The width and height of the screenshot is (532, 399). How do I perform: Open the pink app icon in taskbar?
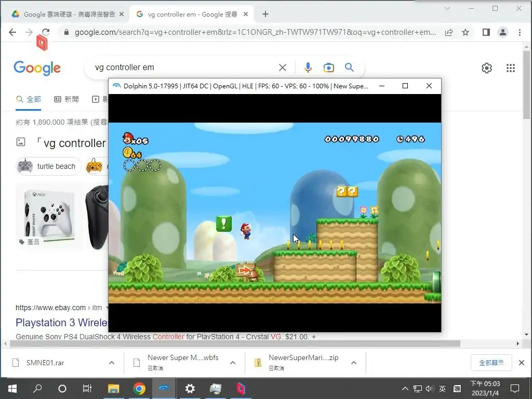tap(241, 389)
